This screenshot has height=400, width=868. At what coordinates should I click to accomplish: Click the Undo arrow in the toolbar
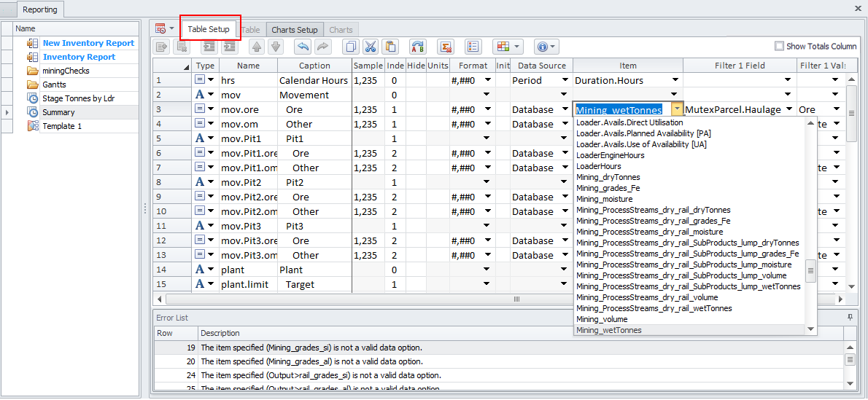(302, 47)
